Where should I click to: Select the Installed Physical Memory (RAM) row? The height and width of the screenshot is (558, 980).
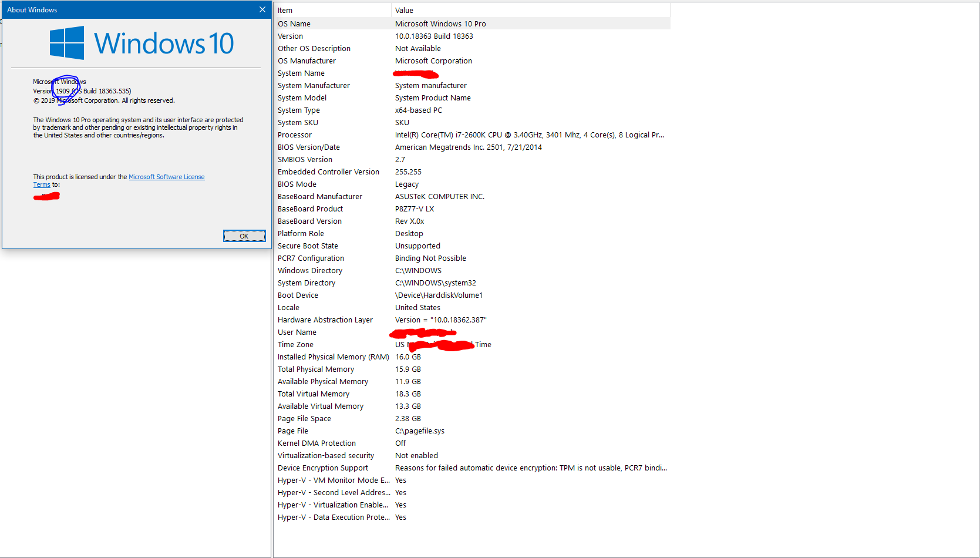pyautogui.click(x=472, y=357)
